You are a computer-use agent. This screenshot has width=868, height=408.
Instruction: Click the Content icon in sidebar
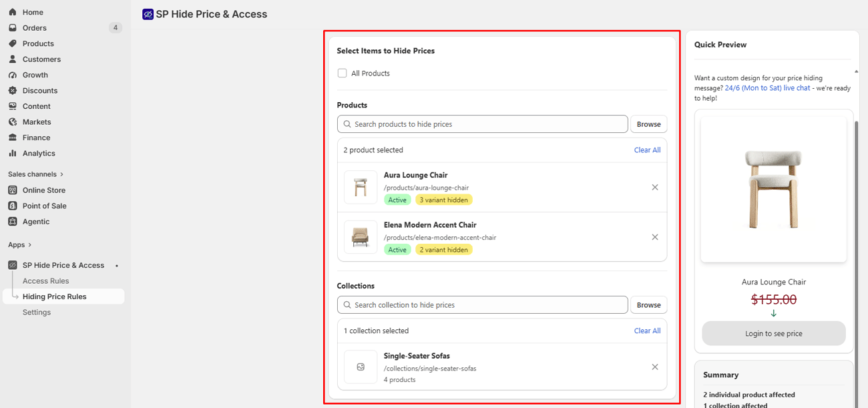pos(13,106)
